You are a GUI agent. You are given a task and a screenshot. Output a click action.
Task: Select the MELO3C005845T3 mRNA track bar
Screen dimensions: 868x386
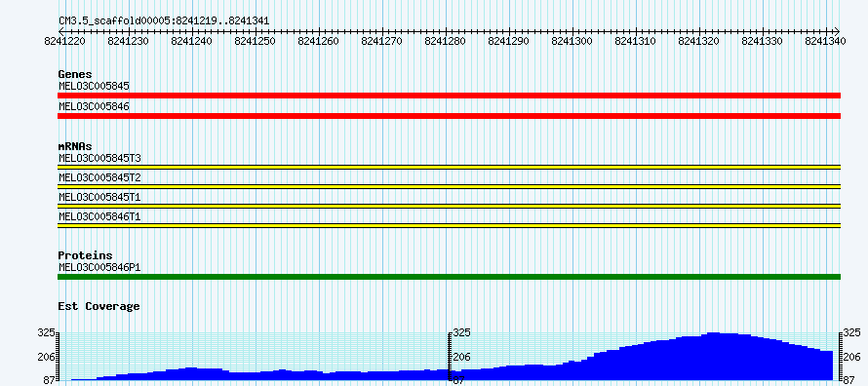pos(449,167)
